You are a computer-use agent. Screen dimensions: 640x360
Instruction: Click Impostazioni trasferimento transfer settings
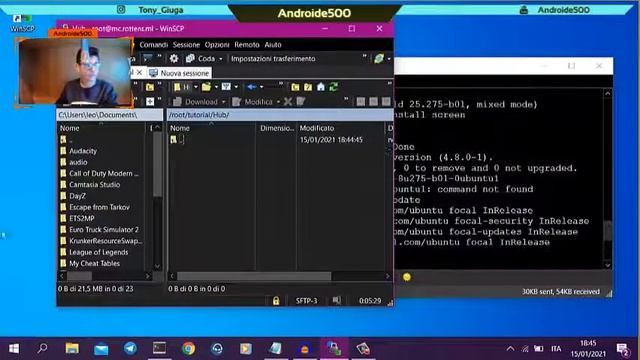click(x=273, y=59)
